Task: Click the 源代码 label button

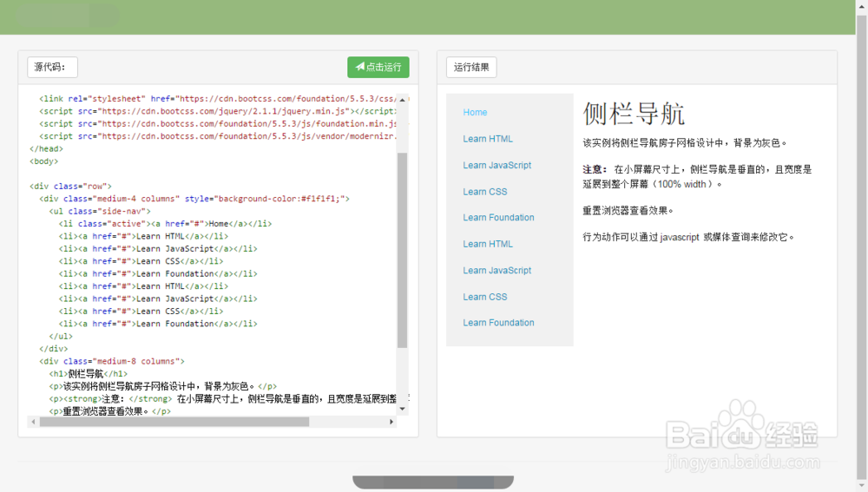Action: (53, 67)
